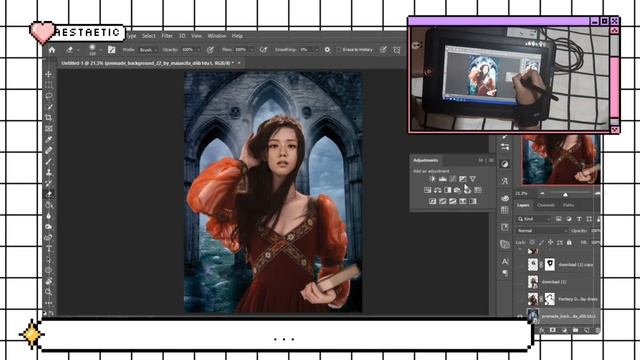Screen dimensions: 640x360
Task: Add a Curves adjustment
Action: click(x=453, y=179)
